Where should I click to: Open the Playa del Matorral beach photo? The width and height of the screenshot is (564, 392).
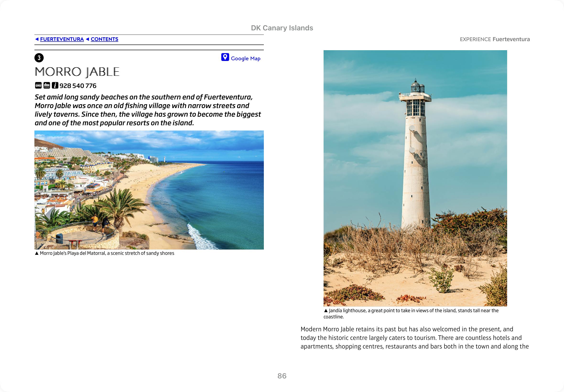pyautogui.click(x=149, y=190)
